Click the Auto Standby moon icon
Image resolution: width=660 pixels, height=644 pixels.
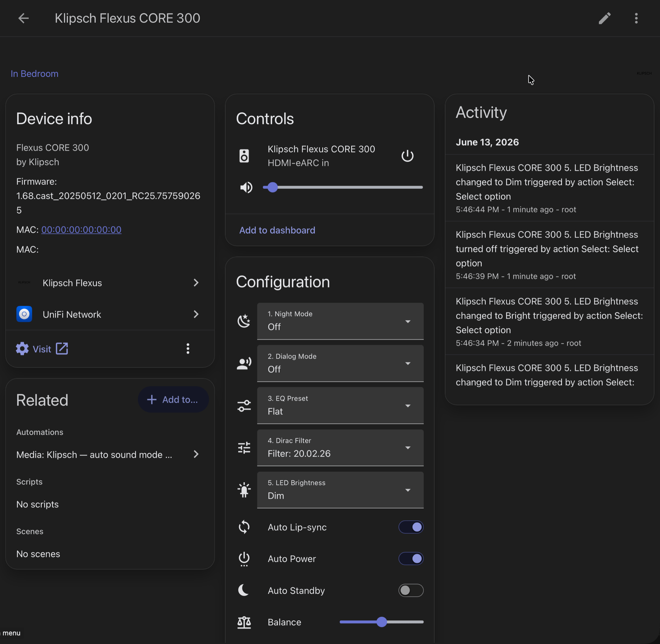[244, 590]
